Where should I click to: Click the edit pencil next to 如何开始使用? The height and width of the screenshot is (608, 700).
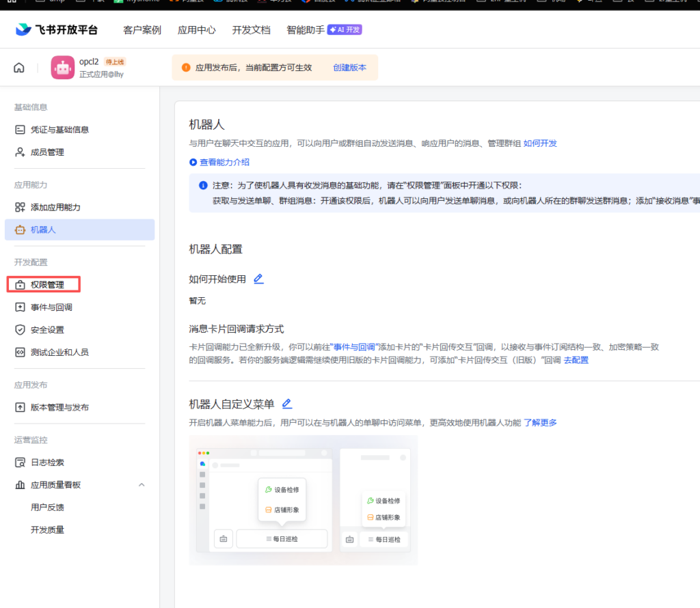258,279
